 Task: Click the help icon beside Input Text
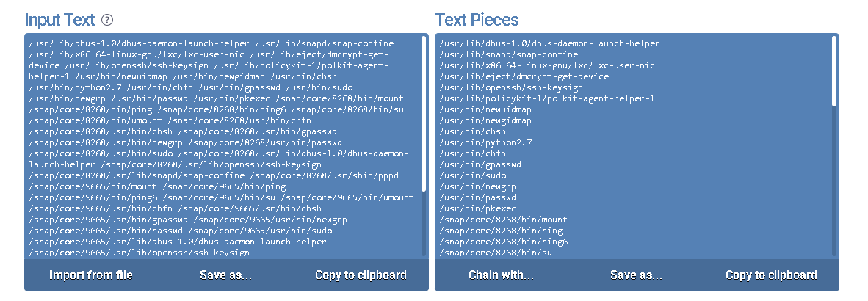108,20
